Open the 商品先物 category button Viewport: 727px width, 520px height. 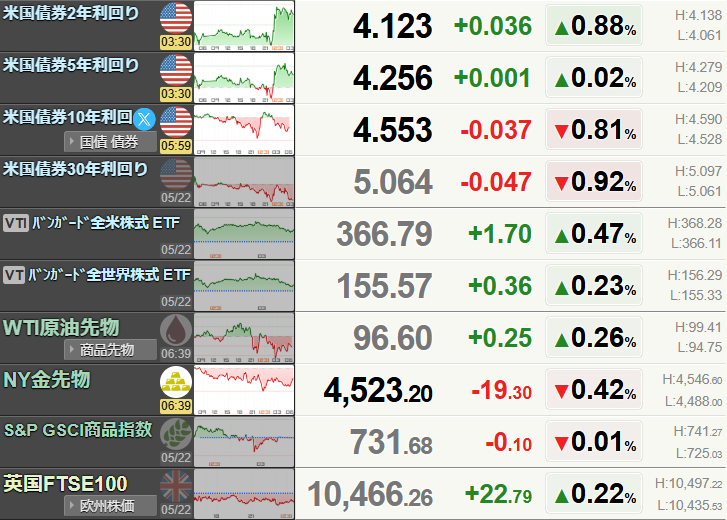[x=110, y=349]
